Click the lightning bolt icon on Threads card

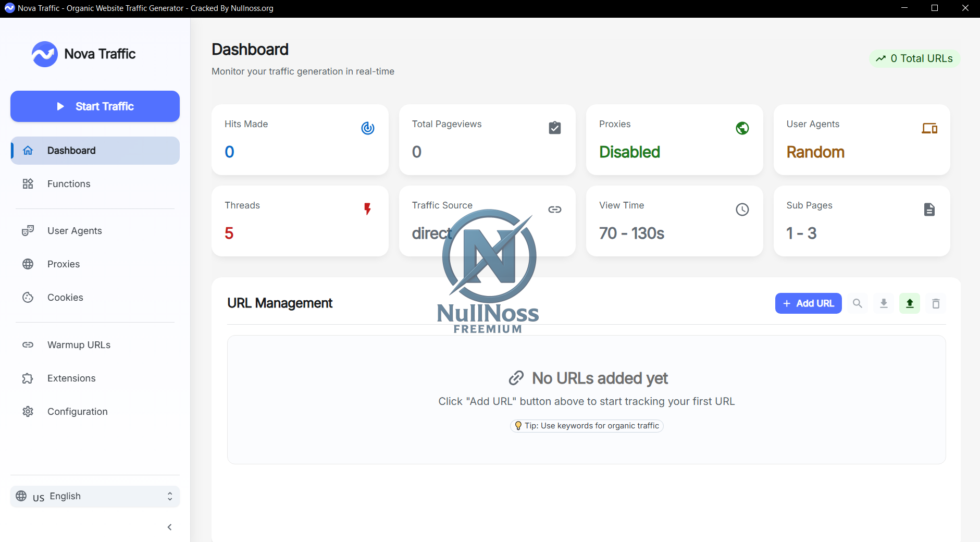point(367,209)
